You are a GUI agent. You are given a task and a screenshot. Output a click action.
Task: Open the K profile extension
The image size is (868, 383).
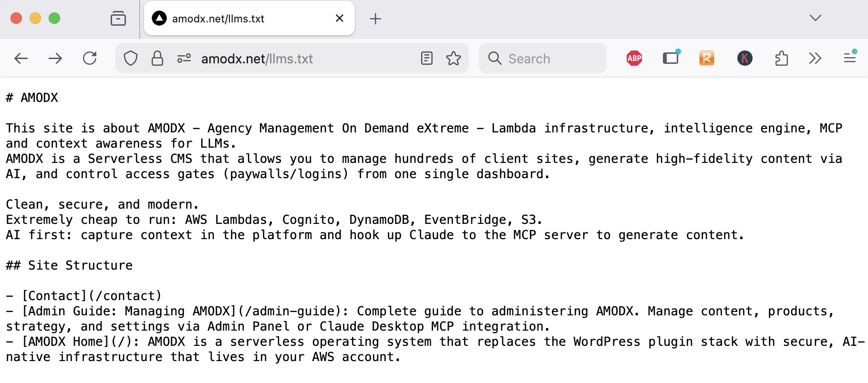(745, 58)
